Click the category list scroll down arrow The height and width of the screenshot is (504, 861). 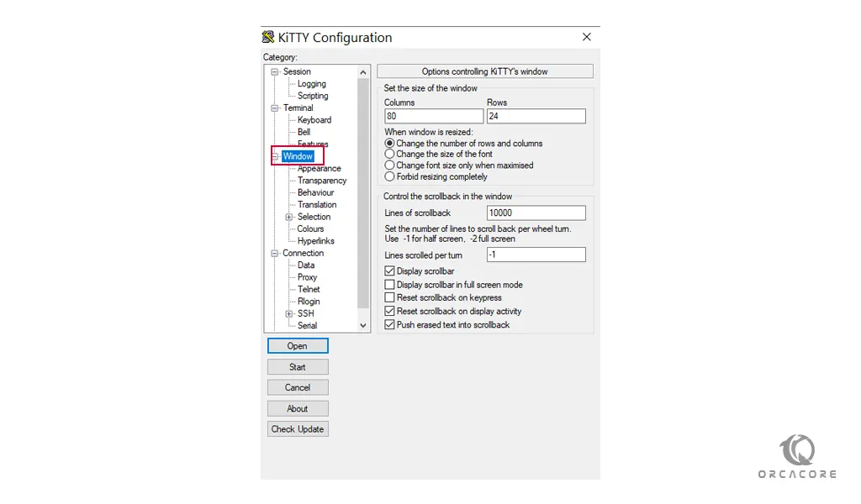pyautogui.click(x=363, y=325)
